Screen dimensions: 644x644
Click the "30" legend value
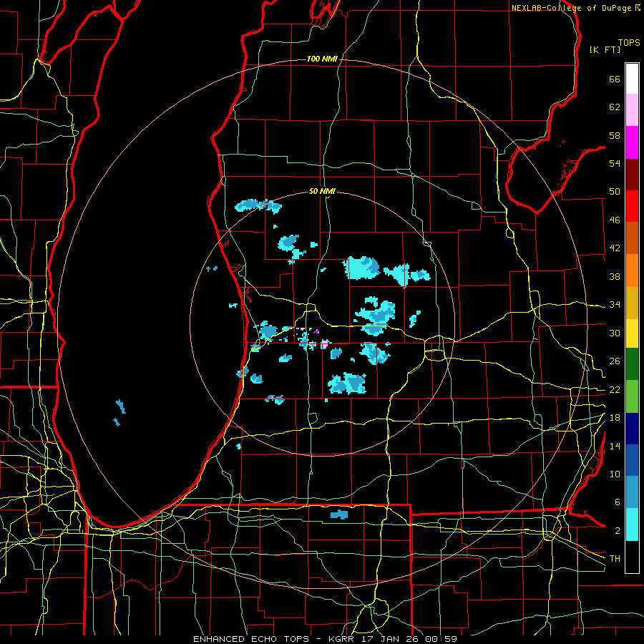(615, 333)
